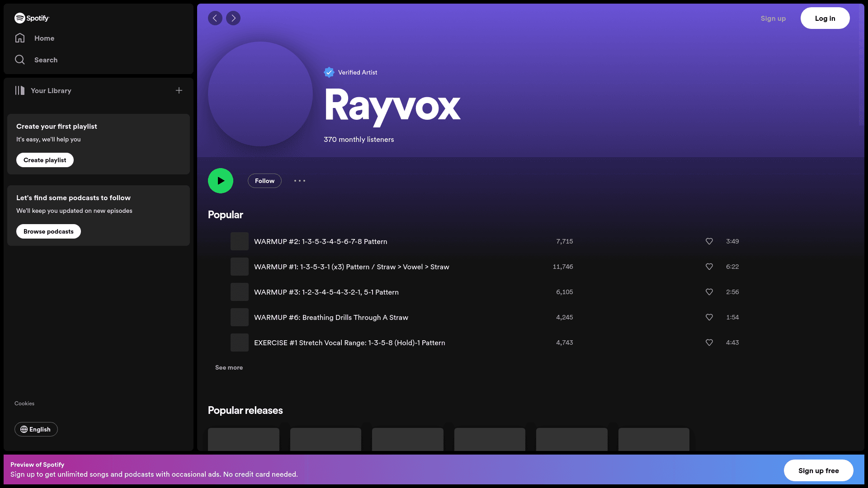Image resolution: width=868 pixels, height=488 pixels.
Task: Click the back navigation arrow
Action: pyautogui.click(x=215, y=18)
